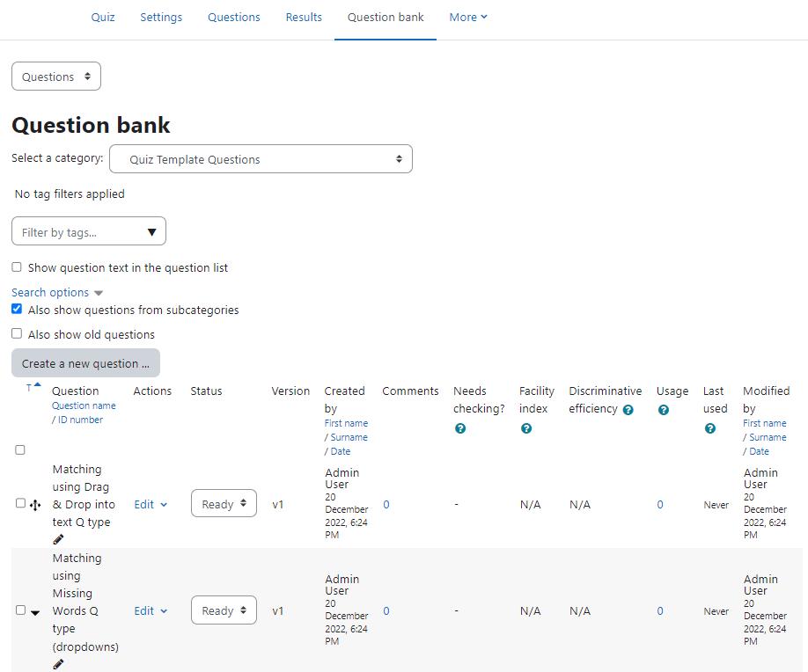Image resolution: width=808 pixels, height=672 pixels.
Task: Expand the Search options section
Action: 56,293
